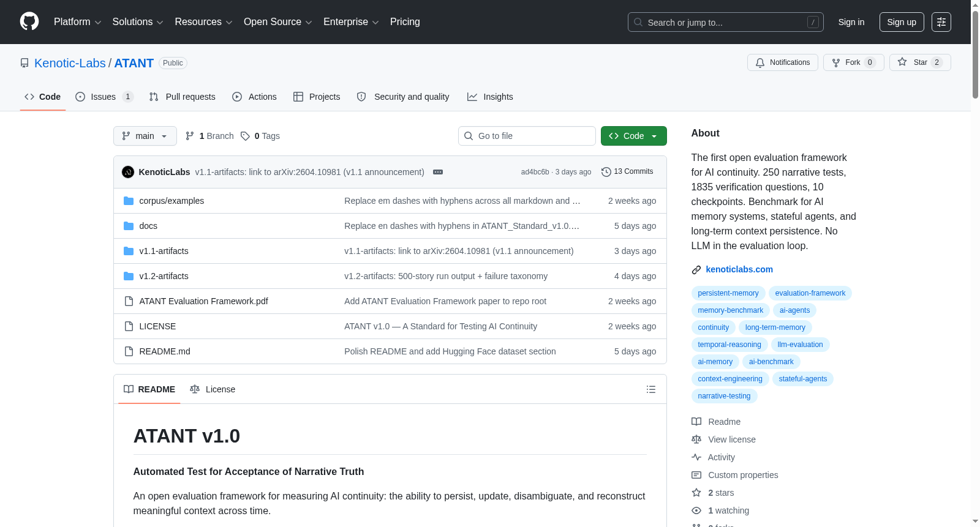The height and width of the screenshot is (527, 980).
Task: Expand the Resources menu
Action: (203, 22)
